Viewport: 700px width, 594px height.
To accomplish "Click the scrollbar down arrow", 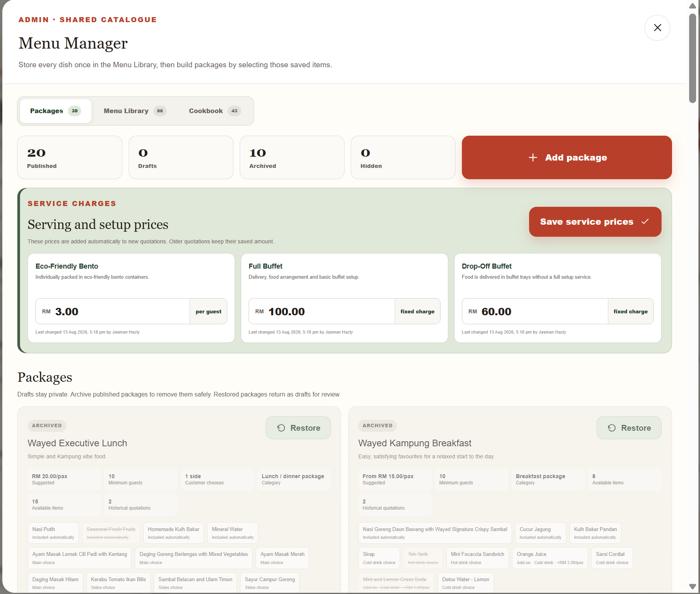I will [693, 586].
